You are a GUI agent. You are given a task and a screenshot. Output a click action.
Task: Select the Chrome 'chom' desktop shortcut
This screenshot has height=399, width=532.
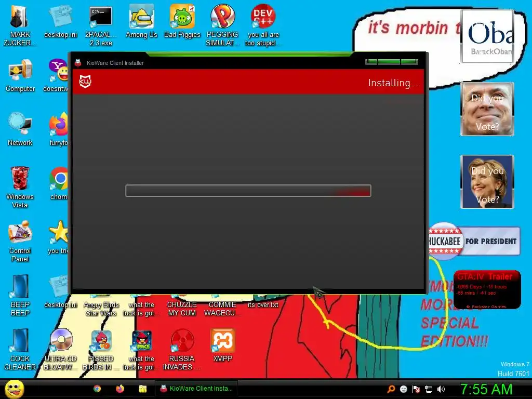click(59, 183)
